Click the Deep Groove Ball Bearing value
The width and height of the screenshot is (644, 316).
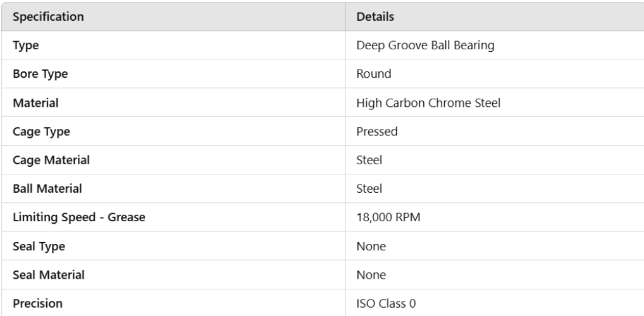click(x=425, y=46)
